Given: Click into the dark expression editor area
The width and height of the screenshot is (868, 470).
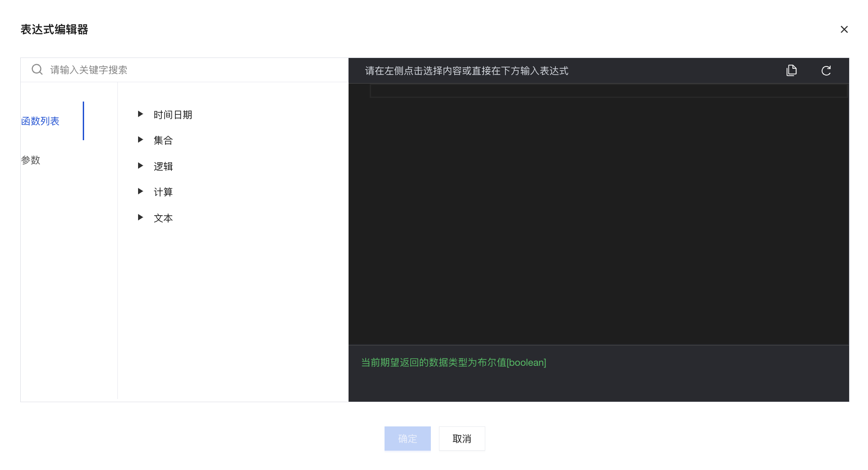Looking at the screenshot, I should click(x=599, y=214).
